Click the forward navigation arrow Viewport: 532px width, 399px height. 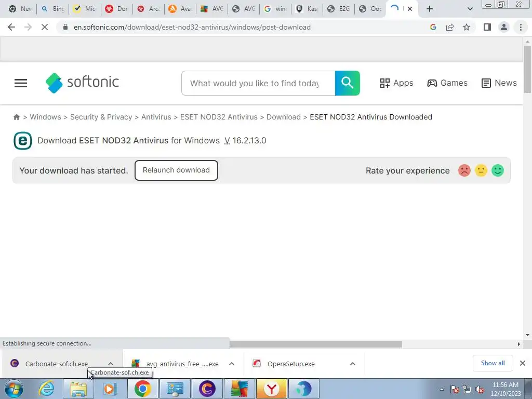coord(28,27)
